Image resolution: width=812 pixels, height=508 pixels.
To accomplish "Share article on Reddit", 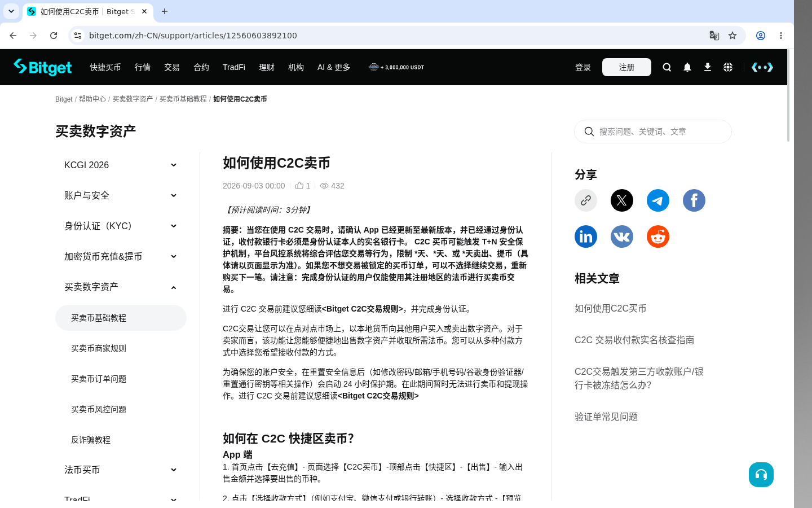I will (x=658, y=237).
